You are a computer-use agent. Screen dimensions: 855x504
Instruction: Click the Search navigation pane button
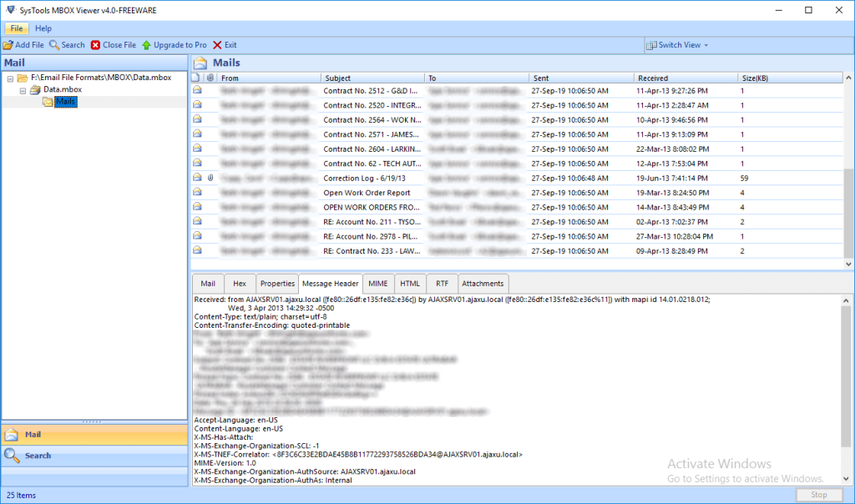pos(94,456)
